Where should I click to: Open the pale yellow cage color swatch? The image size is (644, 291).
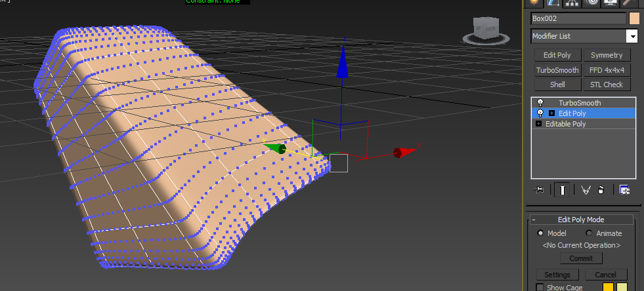tap(622, 287)
